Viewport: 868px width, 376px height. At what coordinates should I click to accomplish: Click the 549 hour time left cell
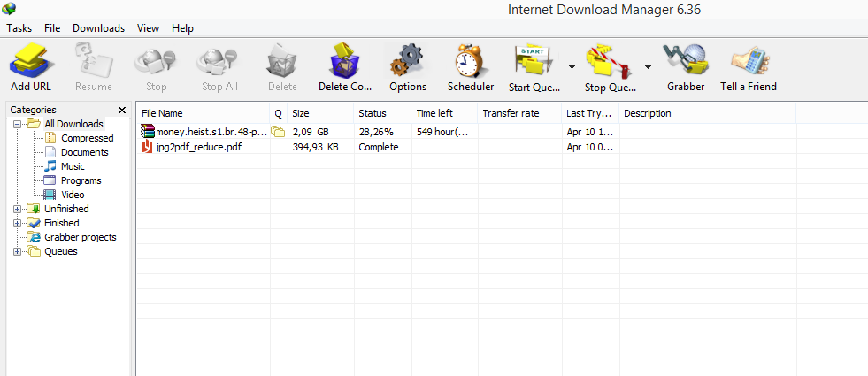[443, 132]
